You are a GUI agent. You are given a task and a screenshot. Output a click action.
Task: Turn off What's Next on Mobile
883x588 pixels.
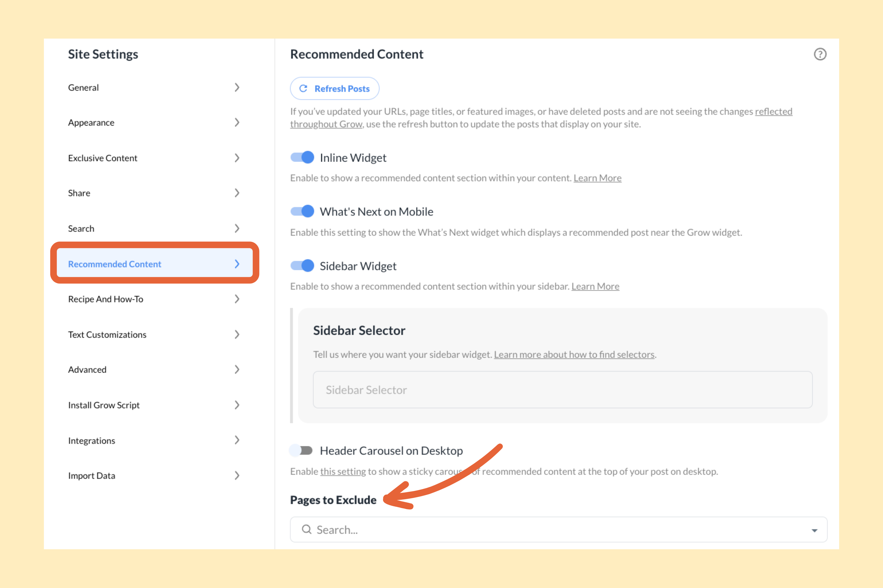(302, 212)
